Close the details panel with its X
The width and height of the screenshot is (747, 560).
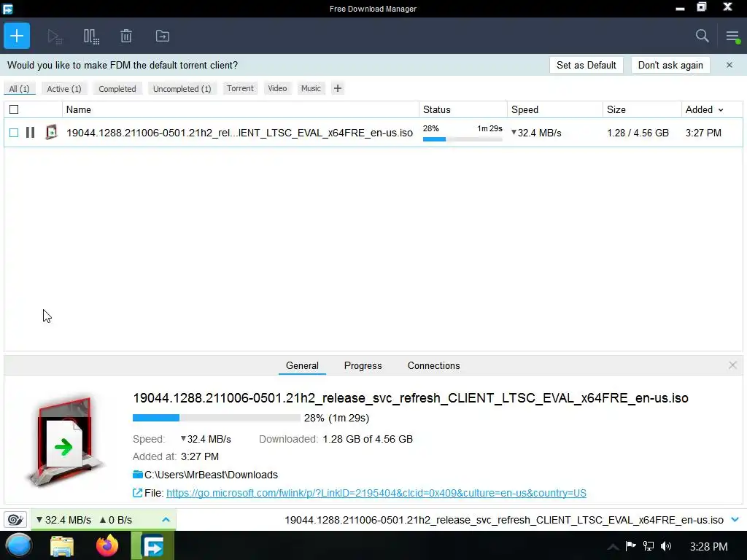[732, 365]
